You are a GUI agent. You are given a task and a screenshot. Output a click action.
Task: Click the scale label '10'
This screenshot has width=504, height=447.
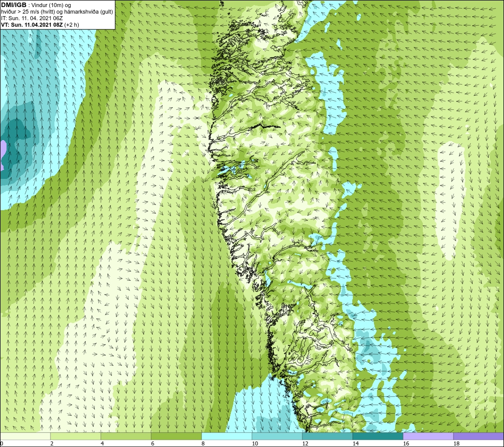255,444
